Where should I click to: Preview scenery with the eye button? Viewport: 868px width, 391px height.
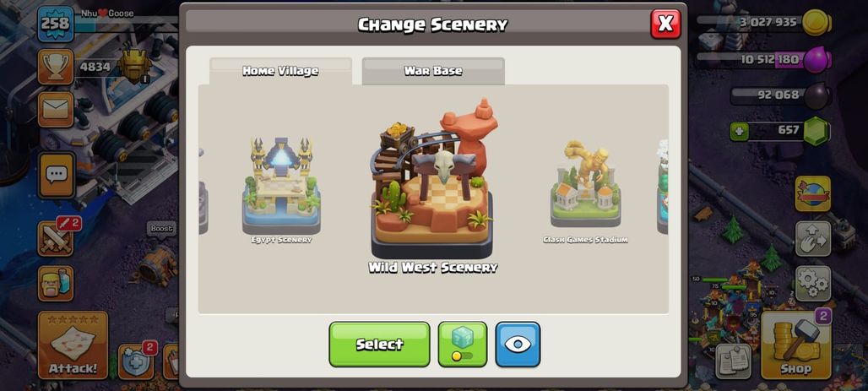coord(518,344)
